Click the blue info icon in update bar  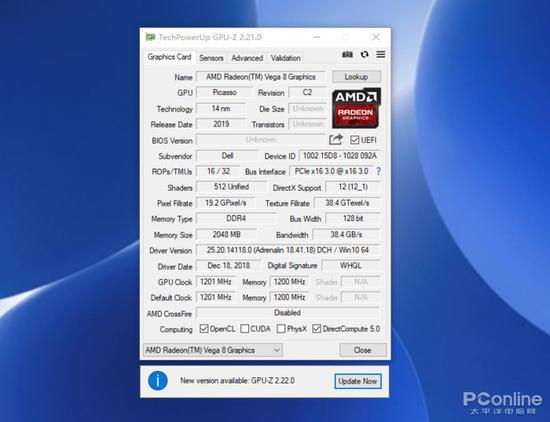[158, 381]
